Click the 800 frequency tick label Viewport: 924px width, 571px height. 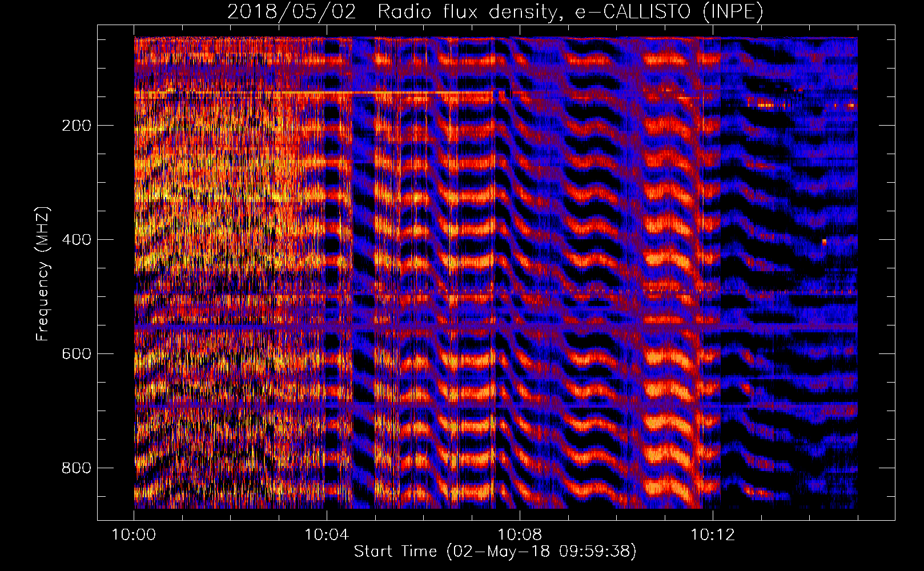click(77, 468)
